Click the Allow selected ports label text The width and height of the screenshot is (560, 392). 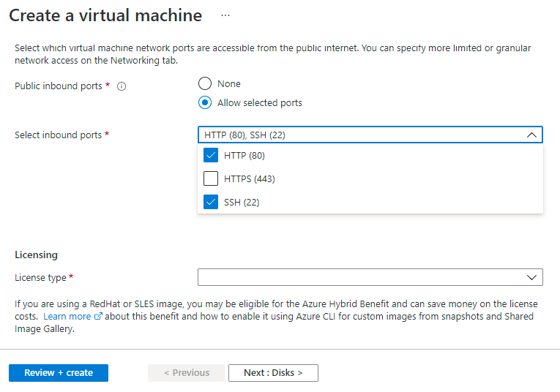pyautogui.click(x=260, y=103)
